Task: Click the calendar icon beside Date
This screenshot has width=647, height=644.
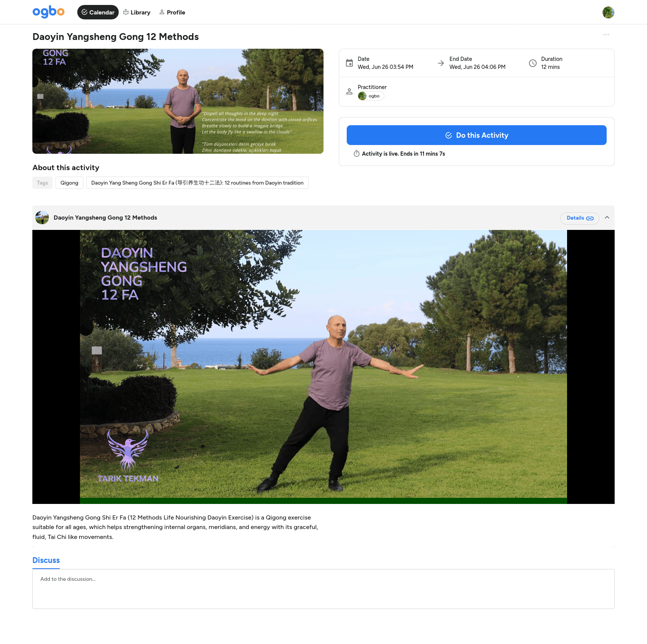Action: point(349,63)
